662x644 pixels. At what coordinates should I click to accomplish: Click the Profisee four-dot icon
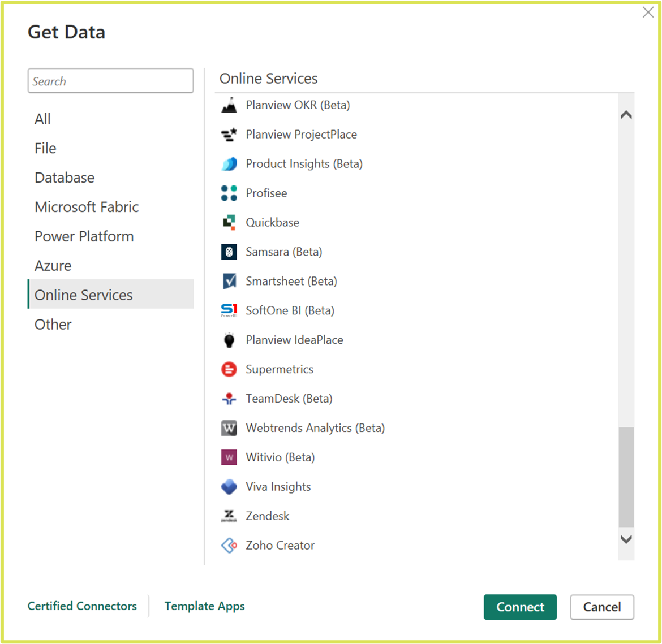coord(229,193)
